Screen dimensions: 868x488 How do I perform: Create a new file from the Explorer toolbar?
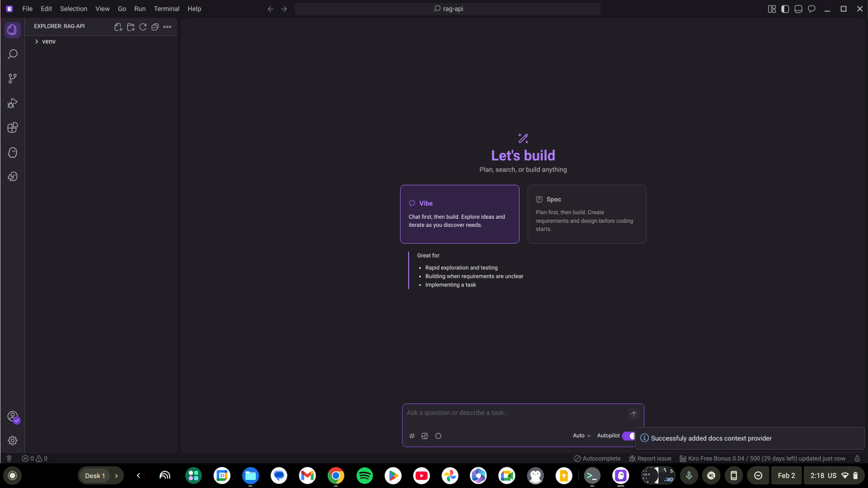click(x=118, y=27)
